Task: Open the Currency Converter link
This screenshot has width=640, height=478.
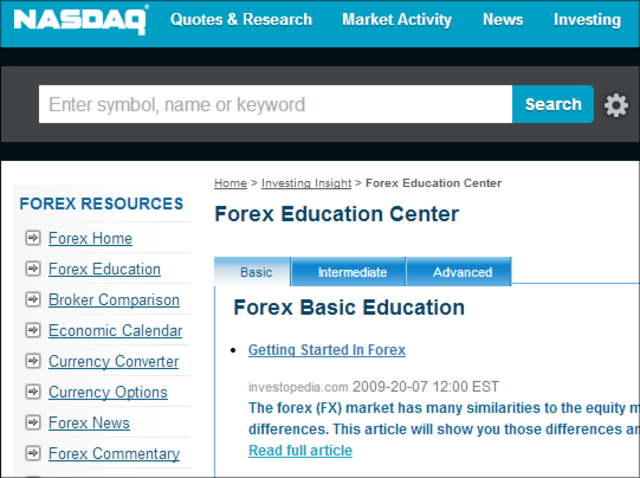Action: pos(113,362)
